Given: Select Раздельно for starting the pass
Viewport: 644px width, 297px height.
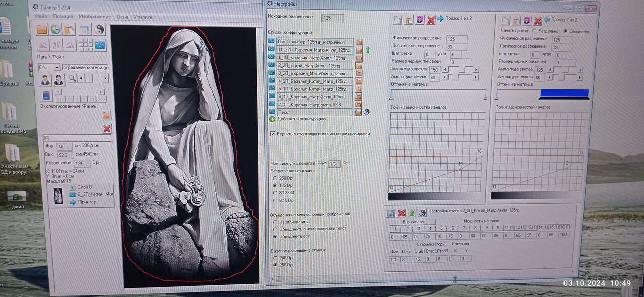Looking at the screenshot, I should point(534,31).
